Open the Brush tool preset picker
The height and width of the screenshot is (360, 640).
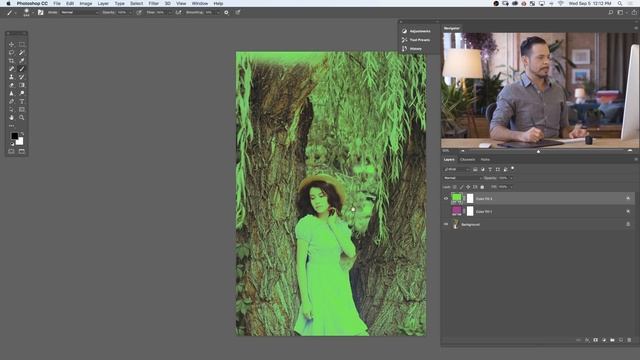click(11, 13)
